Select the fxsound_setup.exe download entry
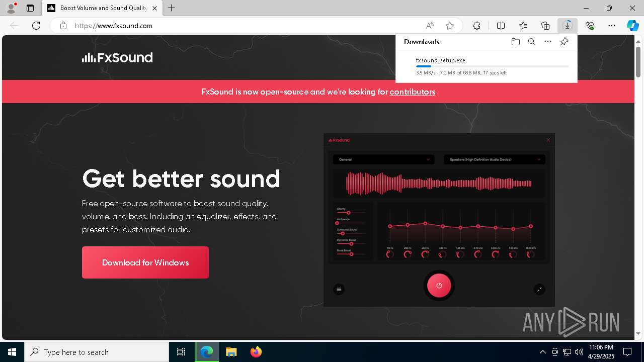 click(x=487, y=66)
